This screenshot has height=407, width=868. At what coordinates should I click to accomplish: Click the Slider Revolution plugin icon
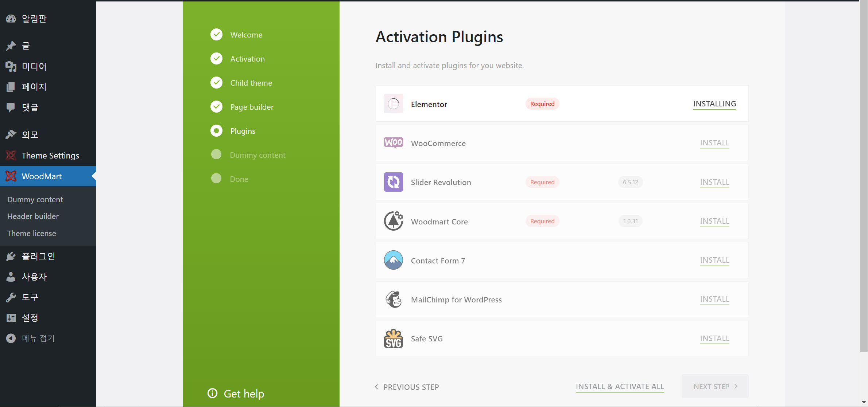click(x=393, y=182)
